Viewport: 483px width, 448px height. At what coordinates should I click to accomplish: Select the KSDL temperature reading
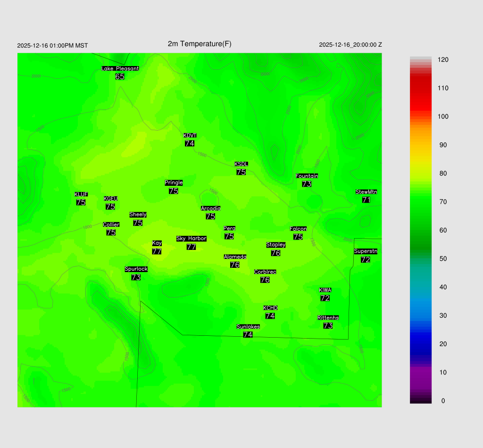241,172
